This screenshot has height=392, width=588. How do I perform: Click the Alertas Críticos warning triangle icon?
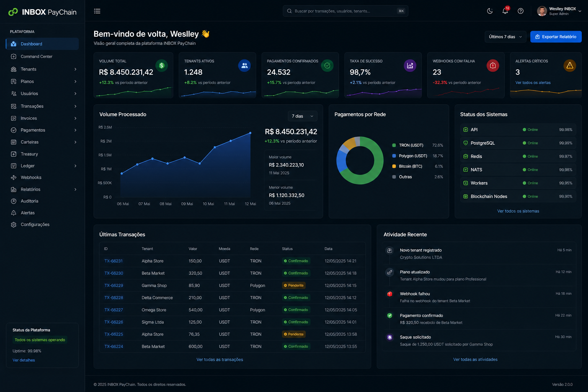(x=570, y=65)
